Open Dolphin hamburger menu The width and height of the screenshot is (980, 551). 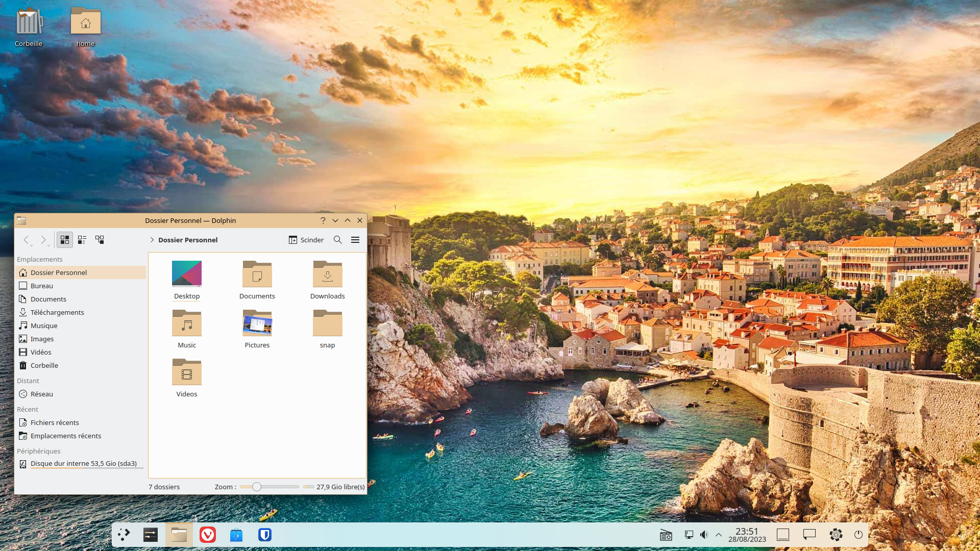355,240
